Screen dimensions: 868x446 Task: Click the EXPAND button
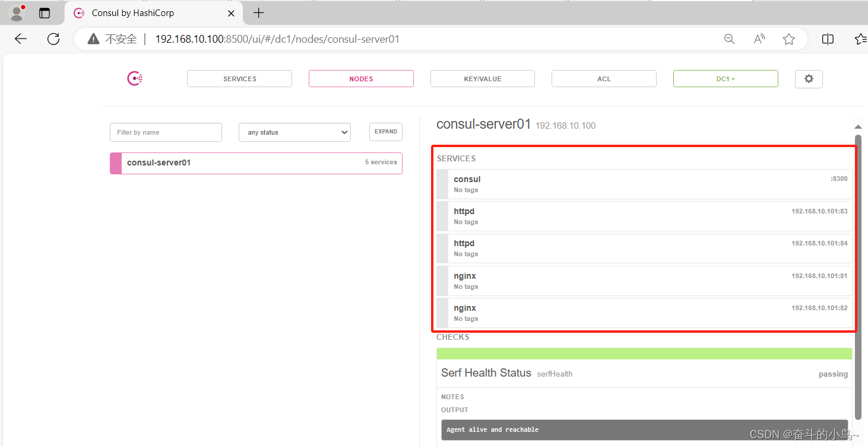[385, 132]
